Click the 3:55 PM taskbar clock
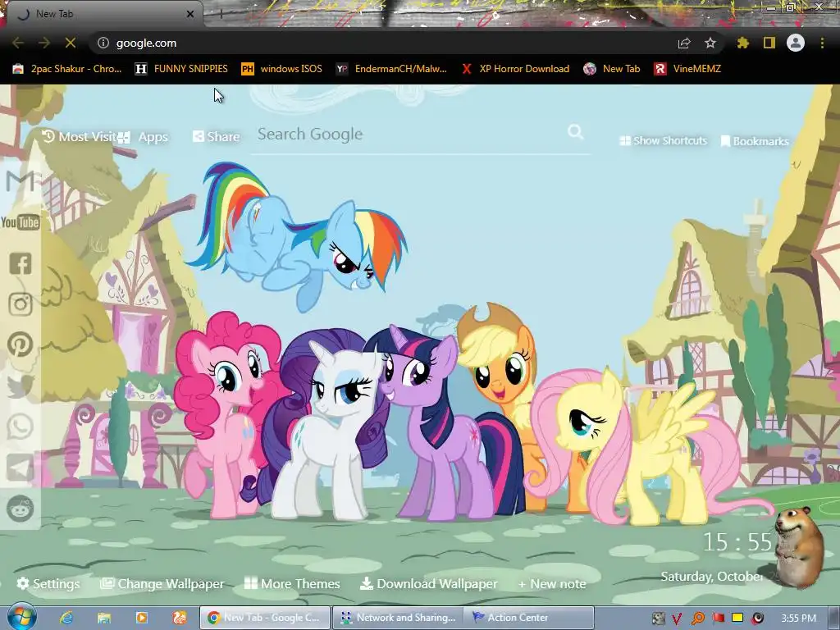 [799, 619]
